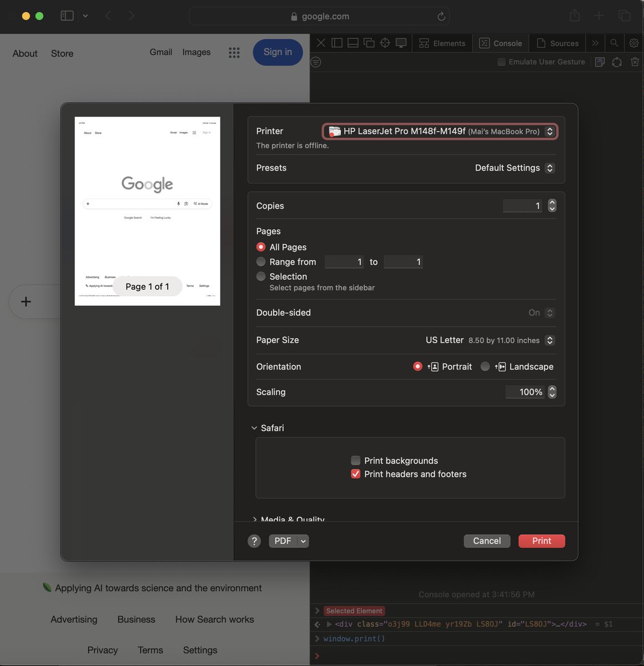
Task: Detach Web Inspector into separate window
Action: tap(369, 43)
